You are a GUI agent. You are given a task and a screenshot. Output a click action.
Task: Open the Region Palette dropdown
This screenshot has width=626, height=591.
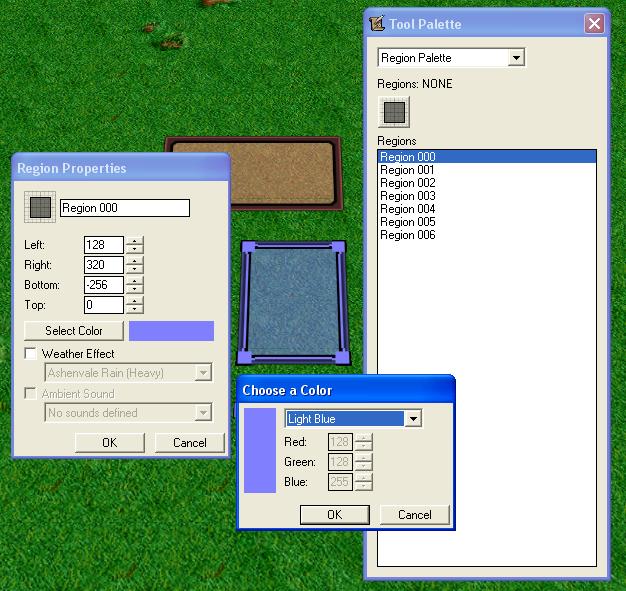tap(516, 58)
